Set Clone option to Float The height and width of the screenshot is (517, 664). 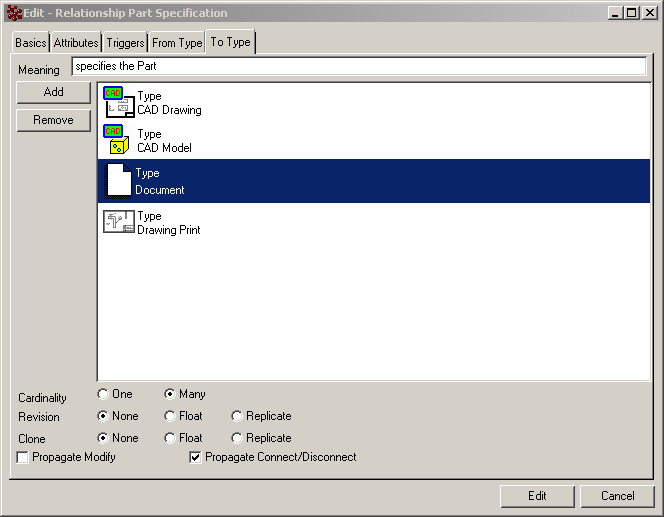(170, 438)
